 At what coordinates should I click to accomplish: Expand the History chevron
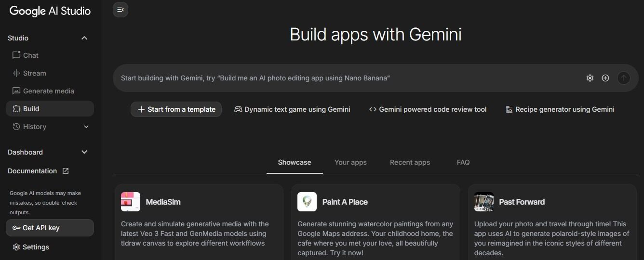[x=86, y=127]
